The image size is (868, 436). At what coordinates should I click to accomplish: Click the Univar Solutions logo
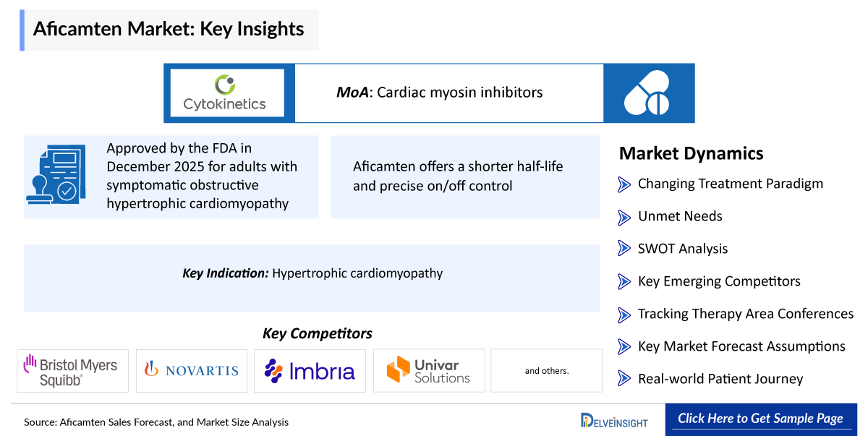pos(428,370)
